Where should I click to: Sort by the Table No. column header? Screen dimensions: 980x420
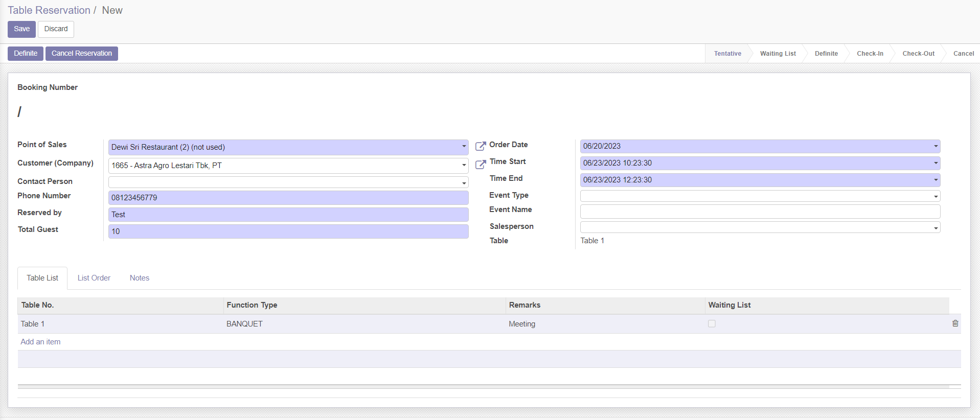tap(120, 305)
